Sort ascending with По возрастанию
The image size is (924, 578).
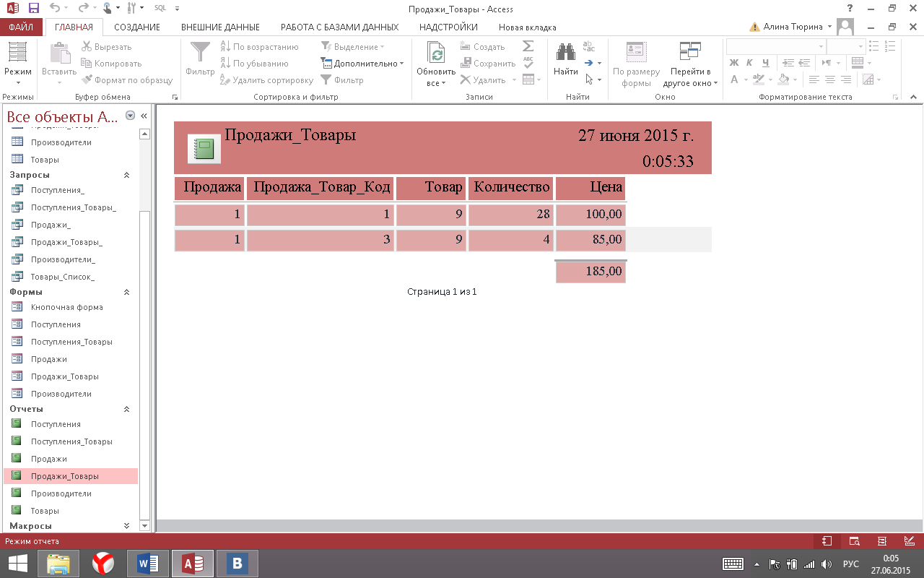259,47
